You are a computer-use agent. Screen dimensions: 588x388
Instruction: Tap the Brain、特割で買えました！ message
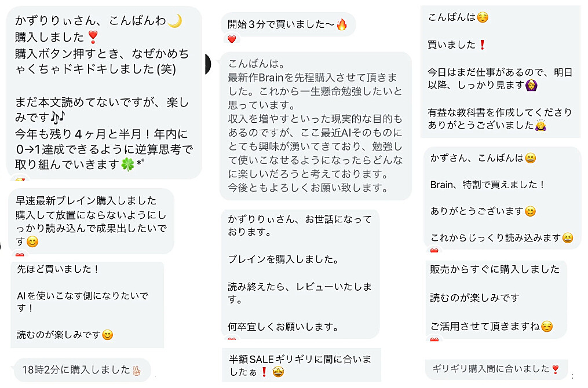[502, 197]
